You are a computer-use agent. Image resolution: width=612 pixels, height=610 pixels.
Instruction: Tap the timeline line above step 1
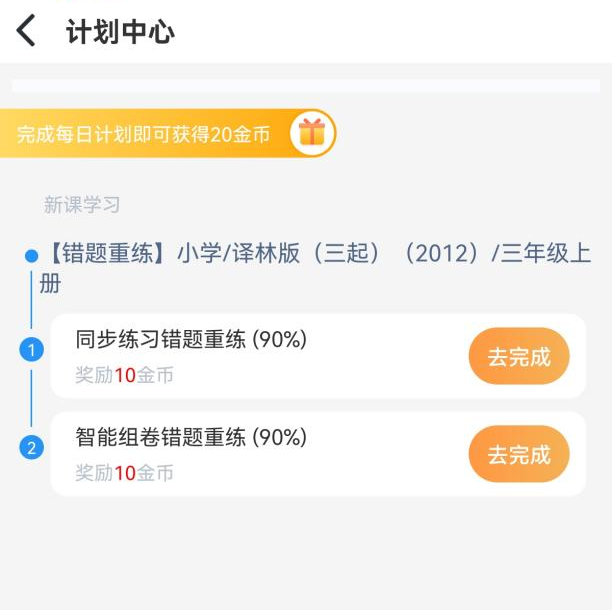31,300
